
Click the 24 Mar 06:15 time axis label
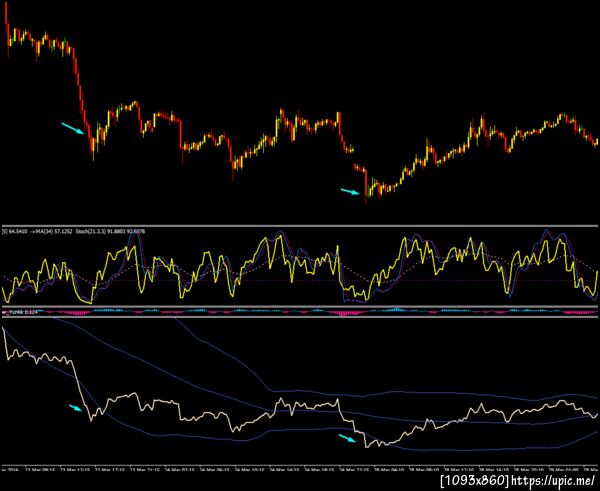point(214,470)
